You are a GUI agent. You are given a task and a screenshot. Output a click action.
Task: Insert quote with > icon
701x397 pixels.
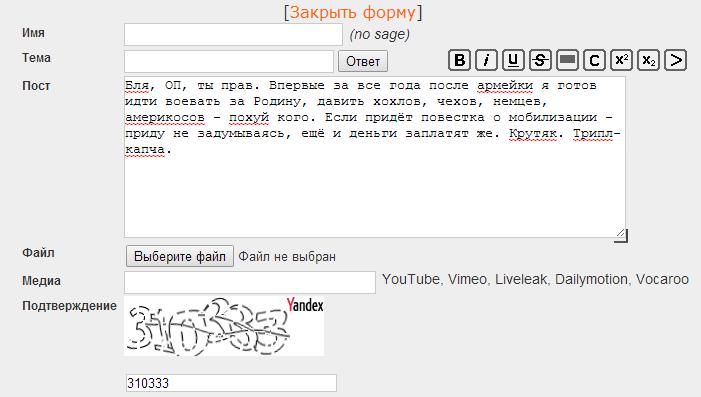coord(676,60)
